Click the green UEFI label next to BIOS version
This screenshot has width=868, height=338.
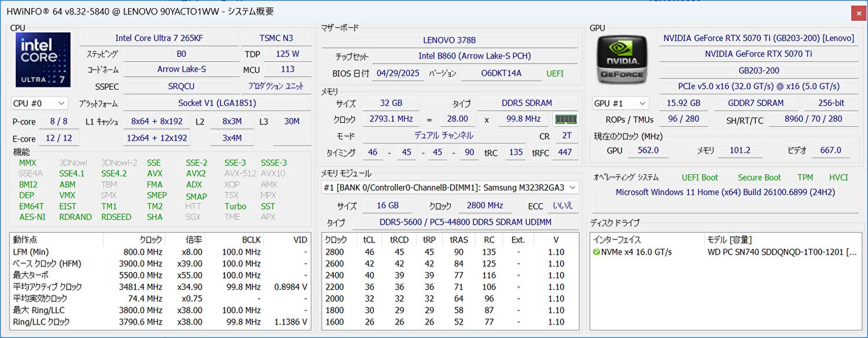[x=554, y=74]
